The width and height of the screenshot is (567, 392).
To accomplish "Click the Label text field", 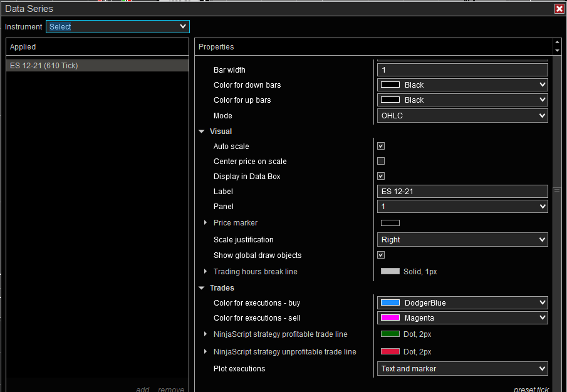I will pos(462,191).
